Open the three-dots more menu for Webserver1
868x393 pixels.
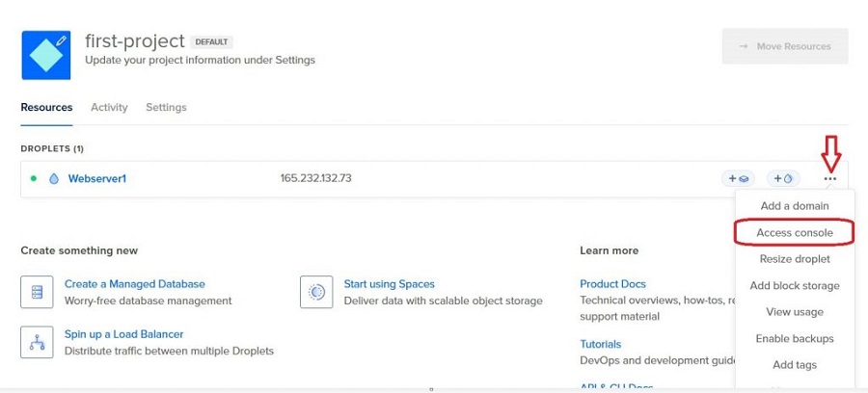pos(829,178)
